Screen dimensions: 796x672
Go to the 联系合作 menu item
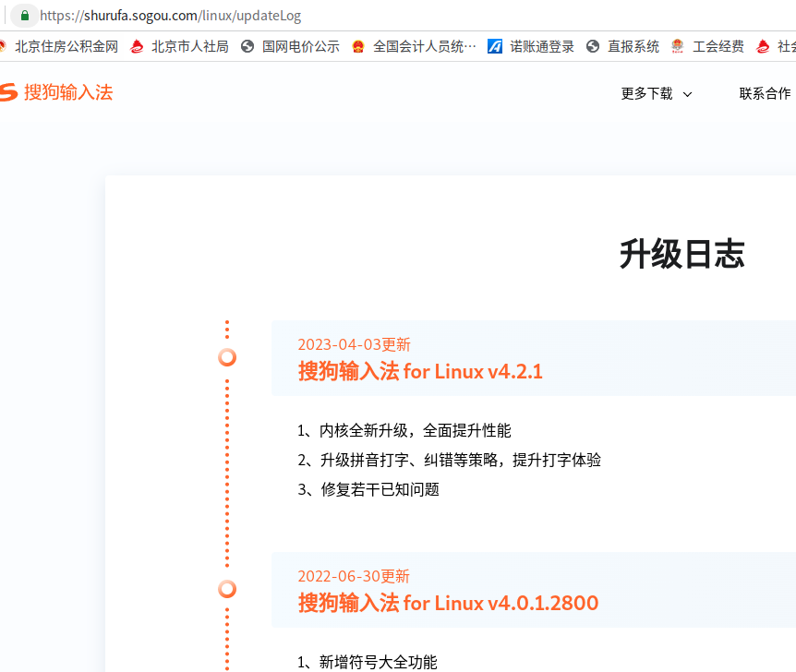point(765,94)
